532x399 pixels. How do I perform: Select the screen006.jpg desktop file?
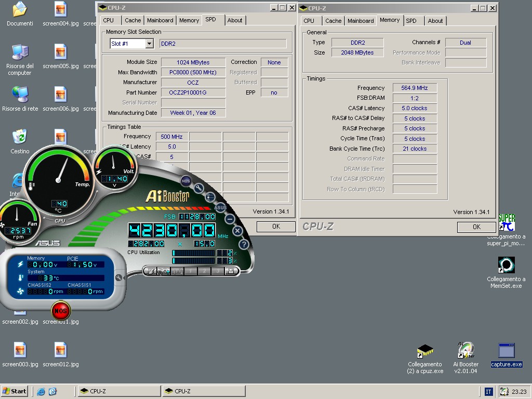[61, 99]
